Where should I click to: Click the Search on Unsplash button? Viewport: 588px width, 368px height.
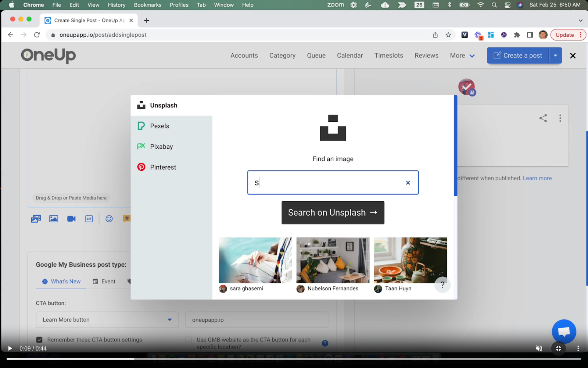click(x=333, y=213)
